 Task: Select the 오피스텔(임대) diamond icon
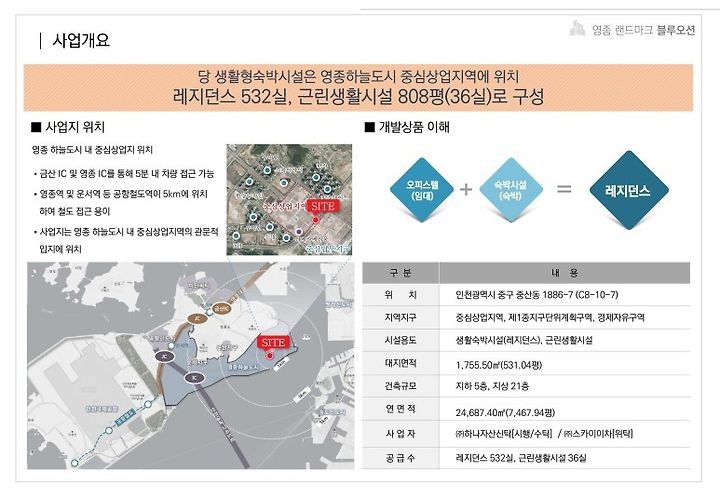click(x=422, y=190)
